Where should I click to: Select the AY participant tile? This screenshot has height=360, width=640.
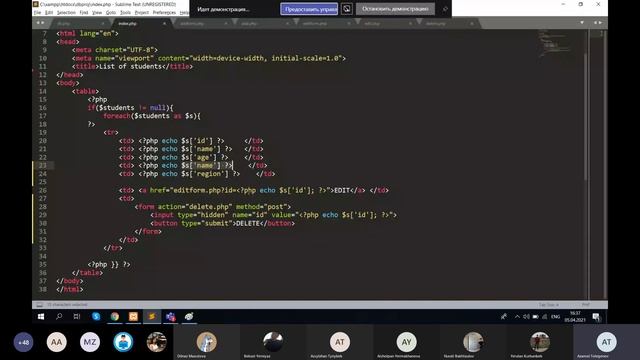[x=407, y=342]
